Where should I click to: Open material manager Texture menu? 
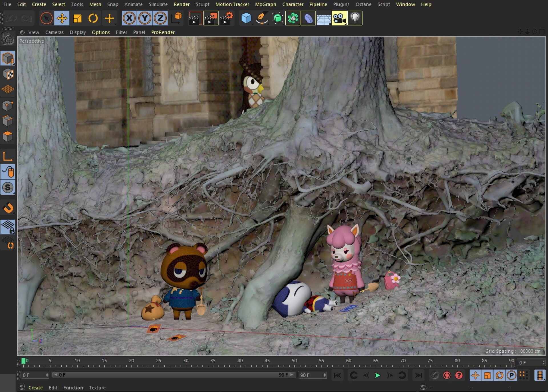(x=97, y=388)
